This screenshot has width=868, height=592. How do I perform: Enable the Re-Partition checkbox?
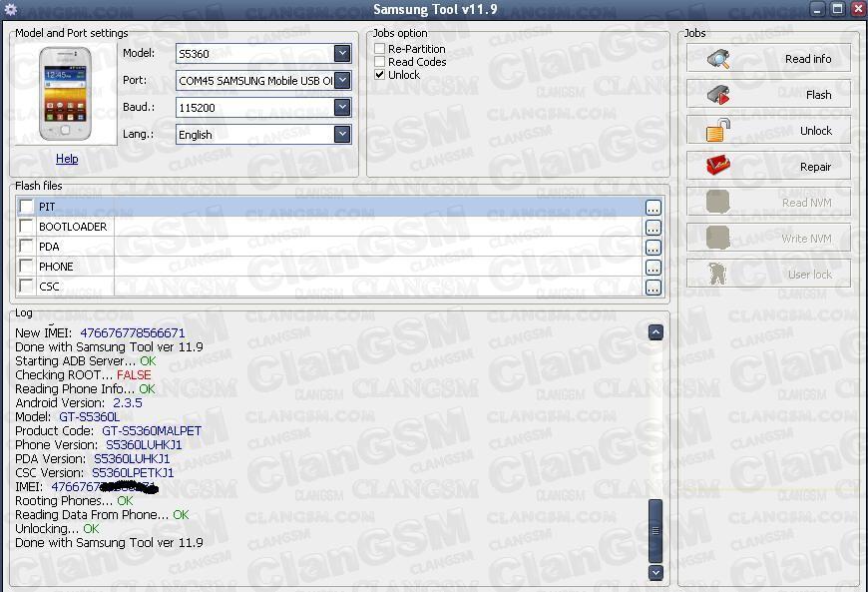tap(380, 49)
